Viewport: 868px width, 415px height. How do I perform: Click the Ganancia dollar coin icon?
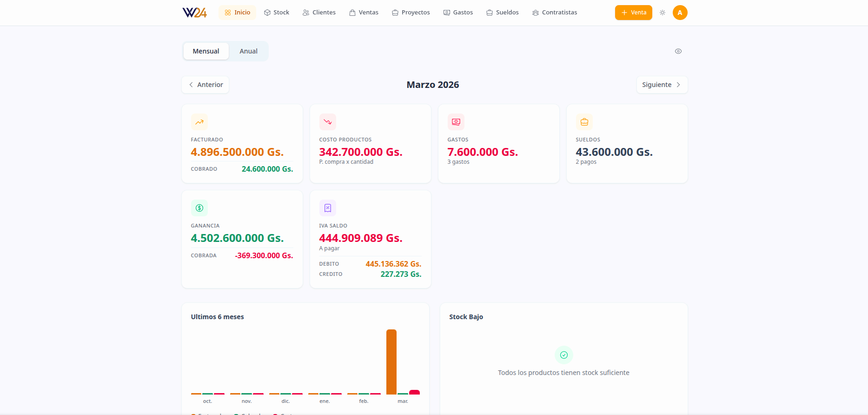[199, 208]
